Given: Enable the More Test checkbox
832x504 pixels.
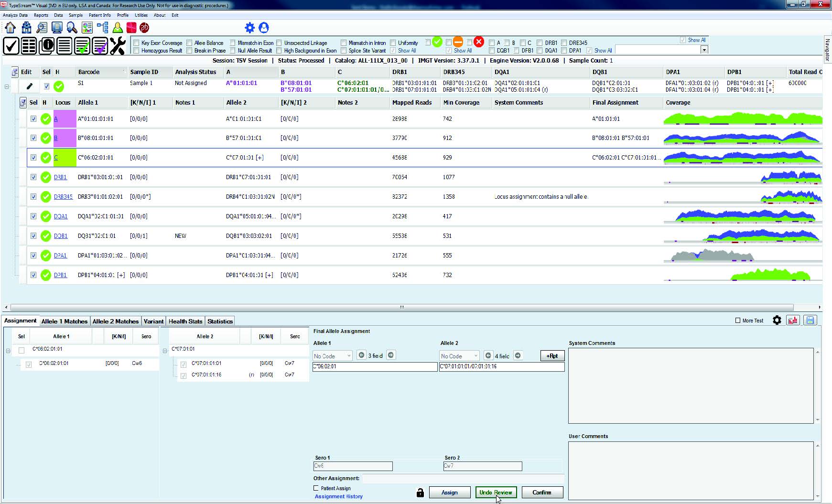Looking at the screenshot, I should coord(738,321).
